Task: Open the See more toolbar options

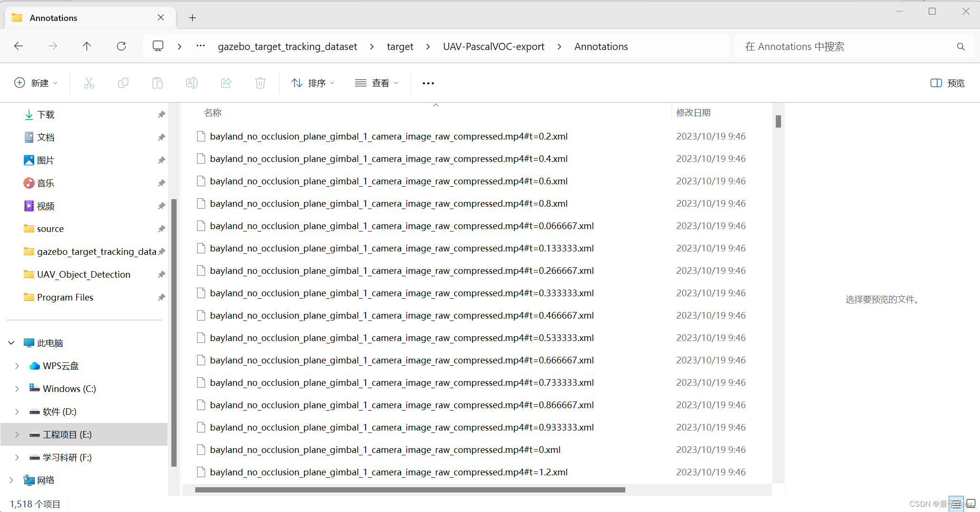Action: coord(428,83)
